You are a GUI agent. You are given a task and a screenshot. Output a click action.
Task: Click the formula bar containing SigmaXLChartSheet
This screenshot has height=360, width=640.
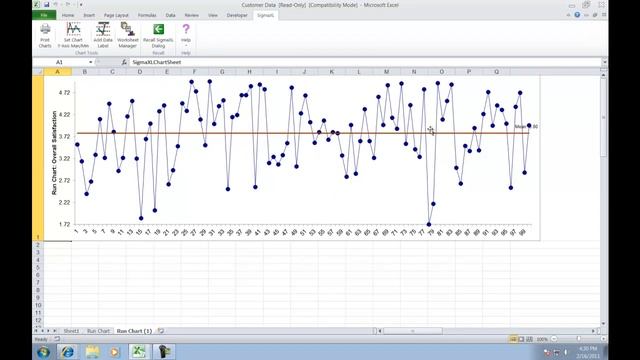point(365,62)
